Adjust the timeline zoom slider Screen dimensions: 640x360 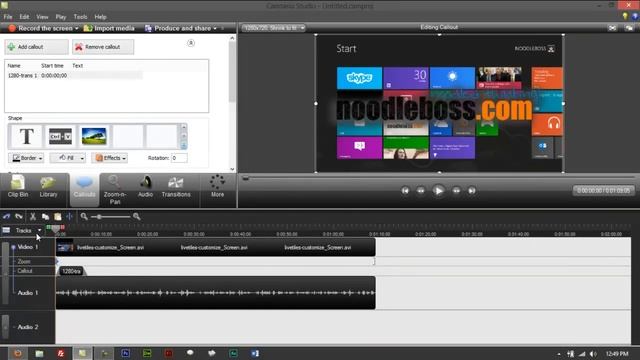point(99,216)
